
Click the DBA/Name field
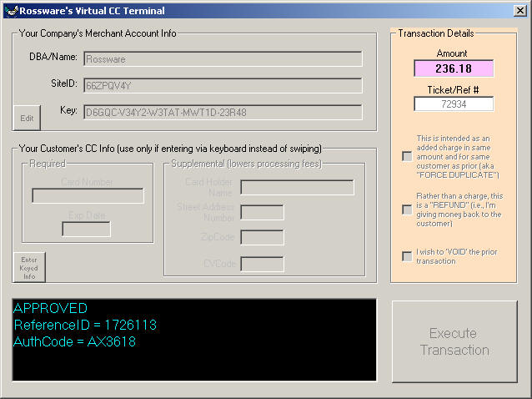[x=223, y=58]
